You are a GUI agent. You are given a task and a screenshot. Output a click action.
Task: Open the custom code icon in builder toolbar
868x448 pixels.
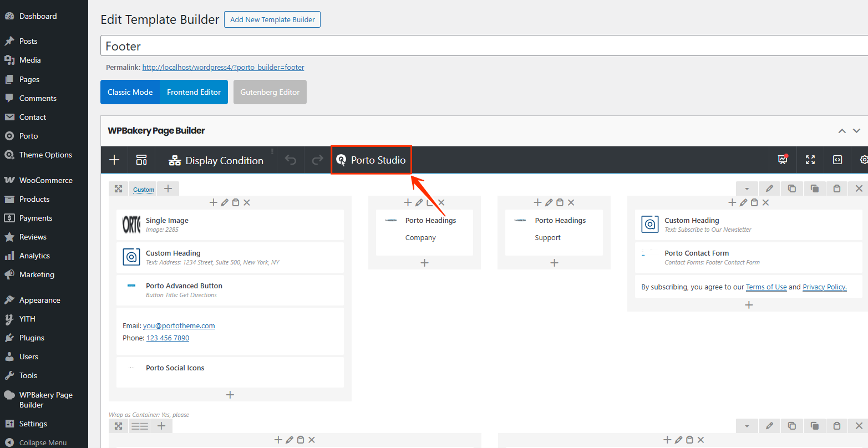[837, 160]
